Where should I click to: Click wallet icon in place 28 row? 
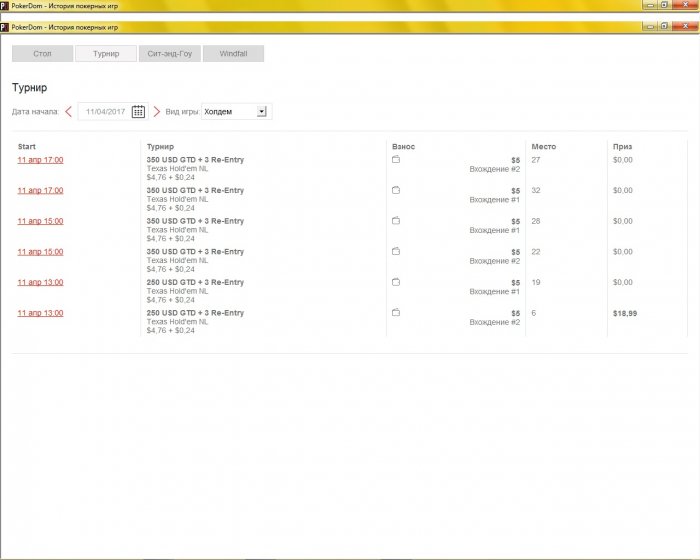tap(396, 221)
